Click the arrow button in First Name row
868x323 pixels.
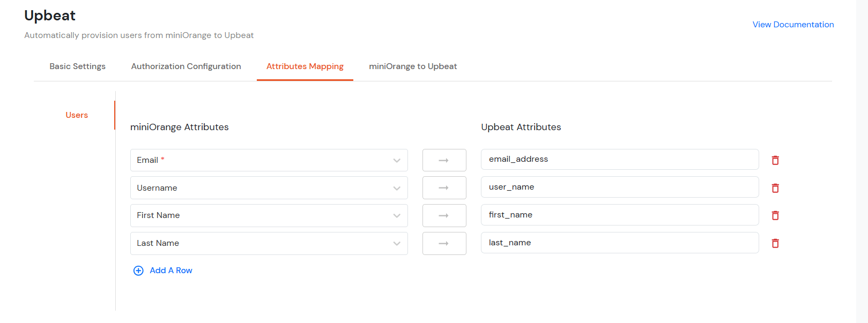coord(444,215)
